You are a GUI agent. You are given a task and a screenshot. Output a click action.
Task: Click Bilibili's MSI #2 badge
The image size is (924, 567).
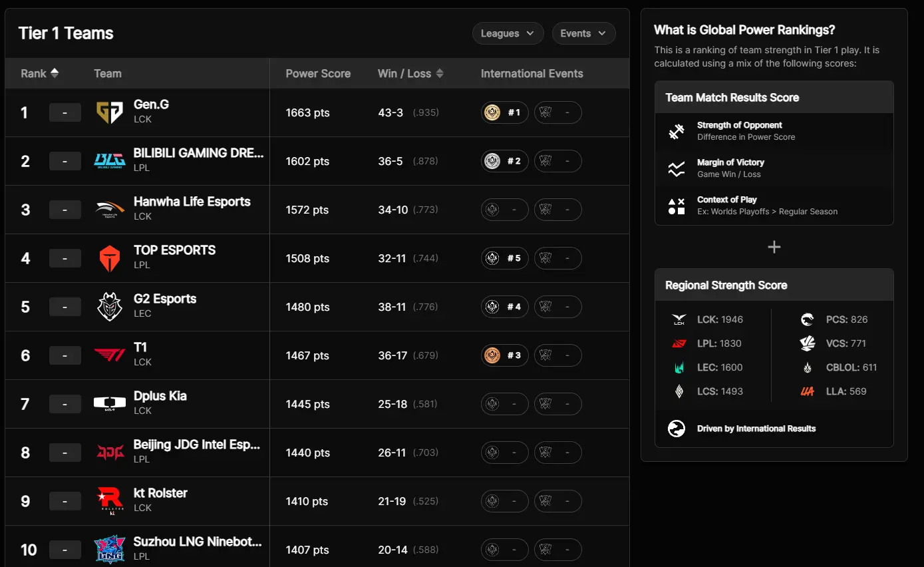(x=505, y=161)
